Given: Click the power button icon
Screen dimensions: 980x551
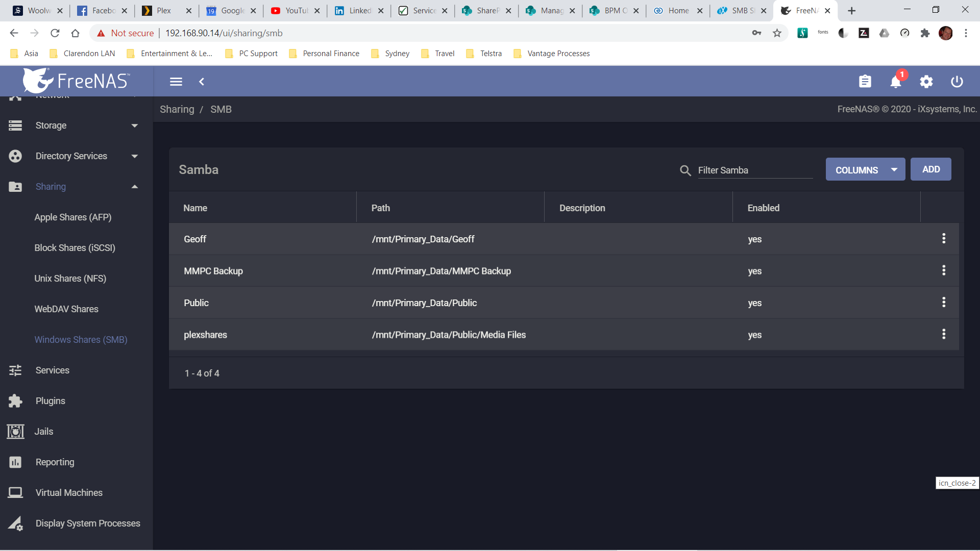Looking at the screenshot, I should [957, 82].
